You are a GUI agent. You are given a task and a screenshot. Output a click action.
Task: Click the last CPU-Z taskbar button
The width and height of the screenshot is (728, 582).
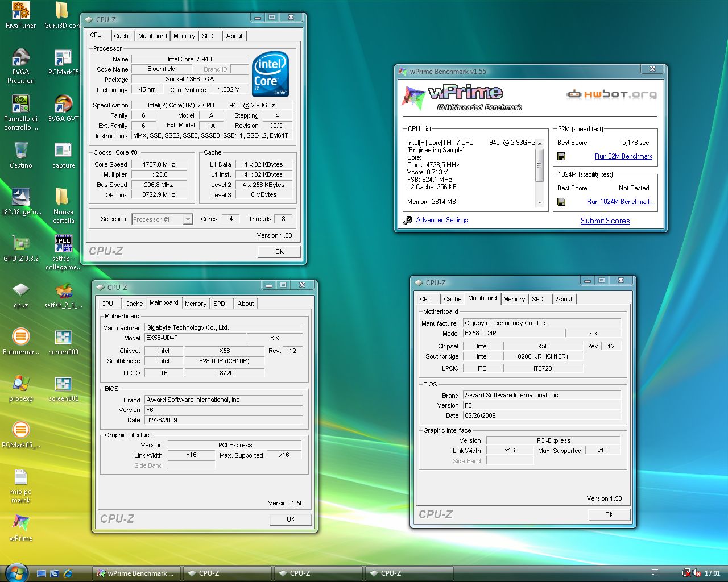pyautogui.click(x=409, y=573)
